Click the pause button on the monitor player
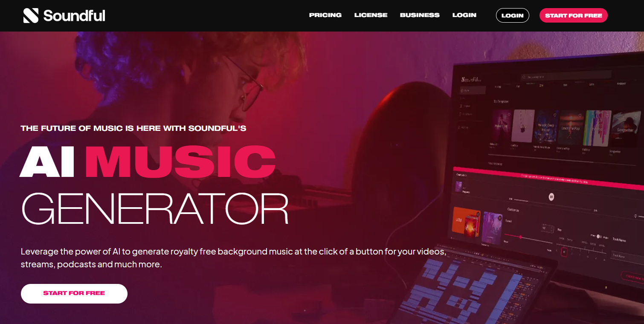 click(551, 197)
